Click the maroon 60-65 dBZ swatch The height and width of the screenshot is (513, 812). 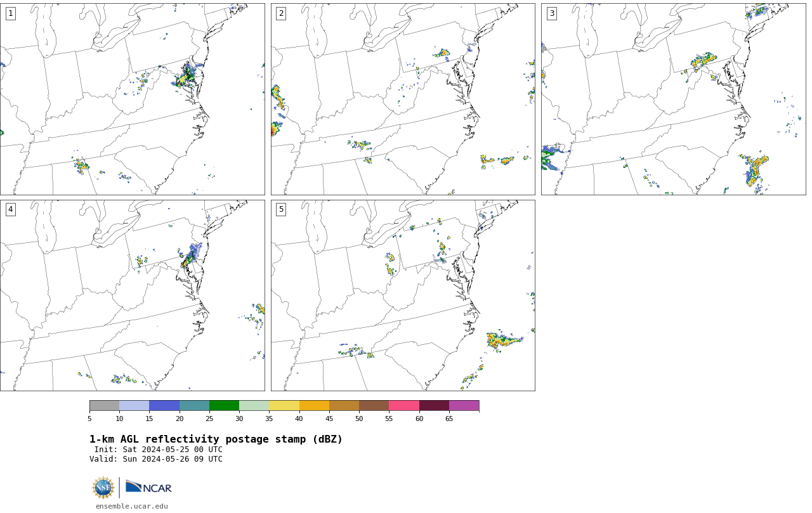(434, 406)
